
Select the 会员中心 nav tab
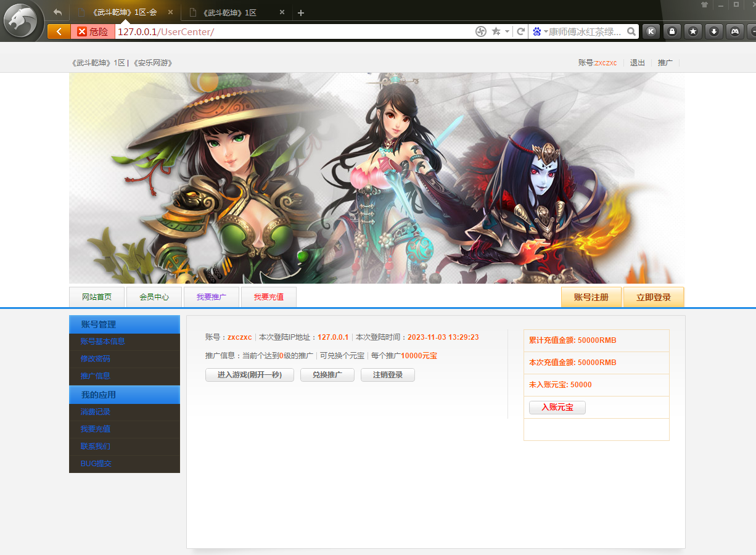click(154, 297)
